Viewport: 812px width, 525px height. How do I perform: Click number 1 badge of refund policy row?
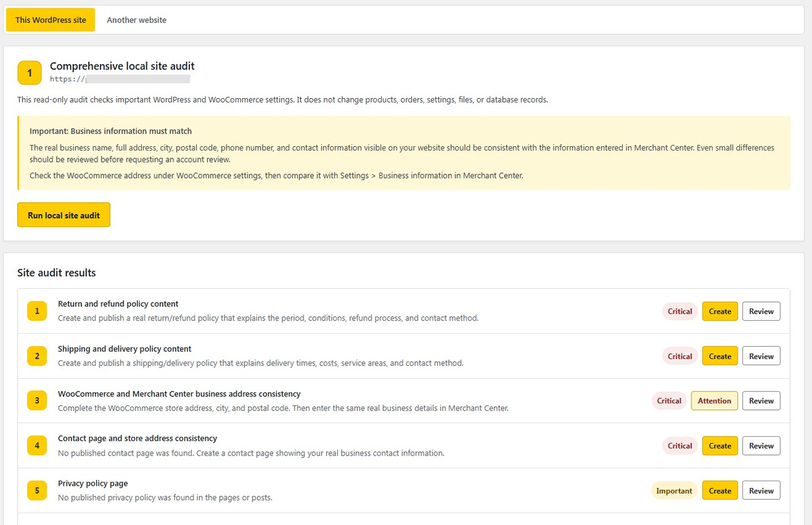coord(37,311)
